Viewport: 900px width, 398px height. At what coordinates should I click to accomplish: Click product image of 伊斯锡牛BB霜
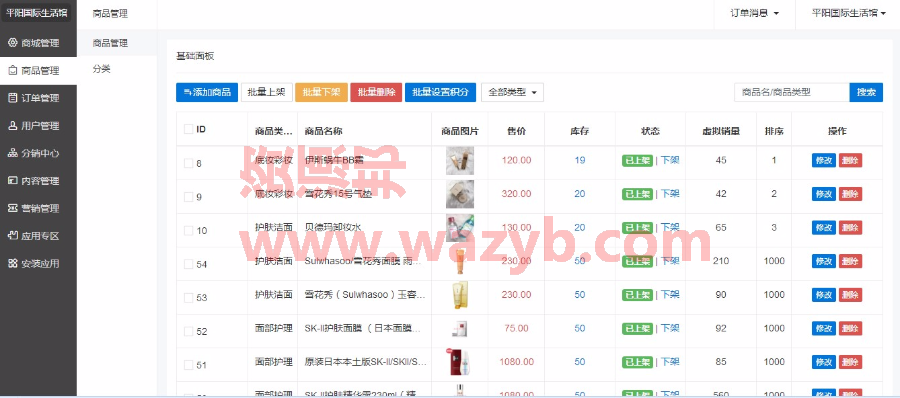[460, 161]
